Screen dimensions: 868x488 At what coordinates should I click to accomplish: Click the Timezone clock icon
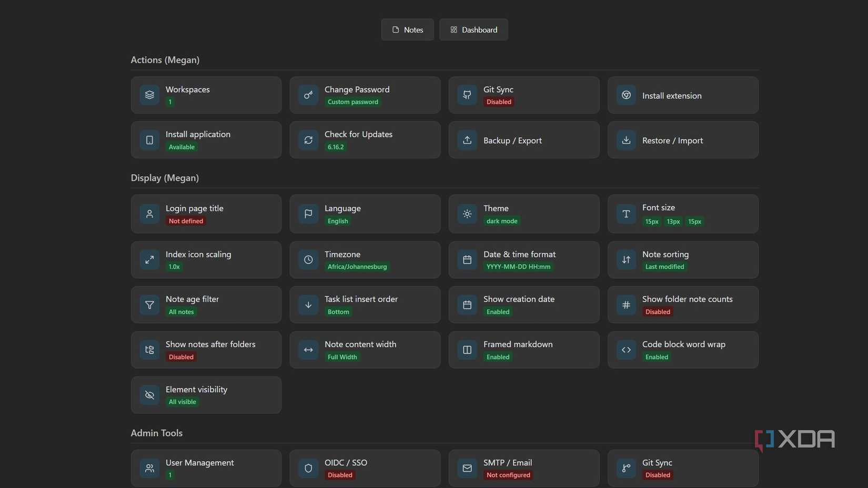click(x=308, y=260)
